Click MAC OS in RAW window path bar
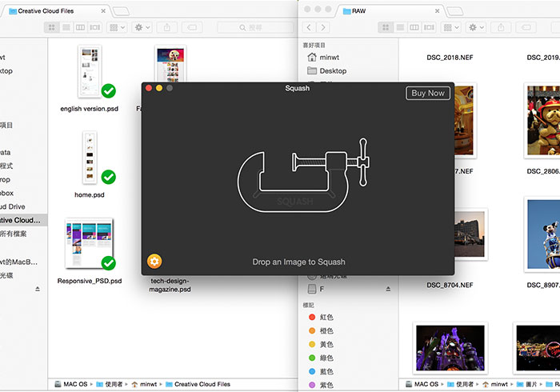The height and width of the screenshot is (392, 560). point(422,384)
